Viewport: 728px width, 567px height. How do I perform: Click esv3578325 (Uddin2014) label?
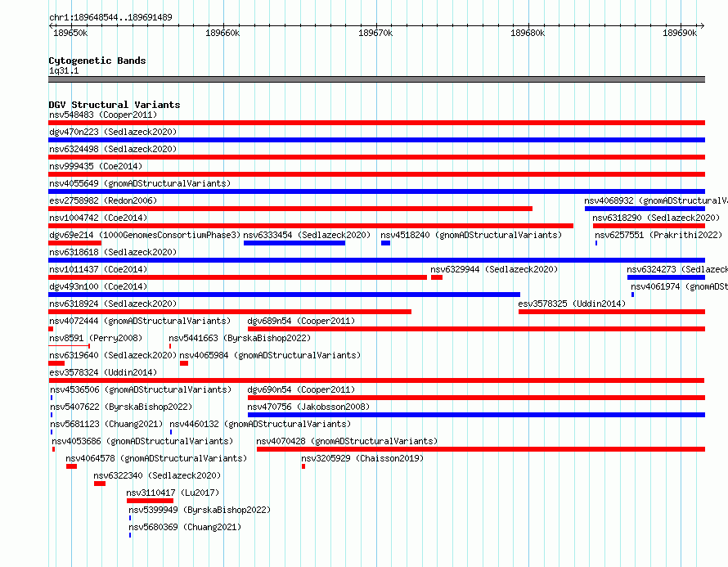pyautogui.click(x=572, y=304)
